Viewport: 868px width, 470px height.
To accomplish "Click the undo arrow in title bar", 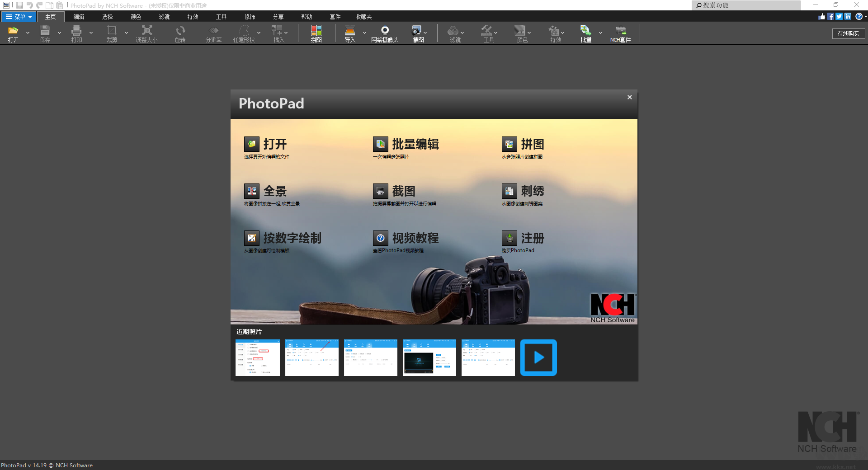I will pyautogui.click(x=29, y=5).
